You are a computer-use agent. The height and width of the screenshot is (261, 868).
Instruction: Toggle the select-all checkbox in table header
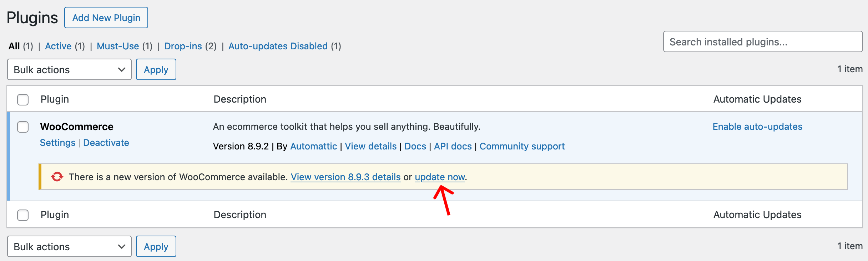(x=23, y=99)
